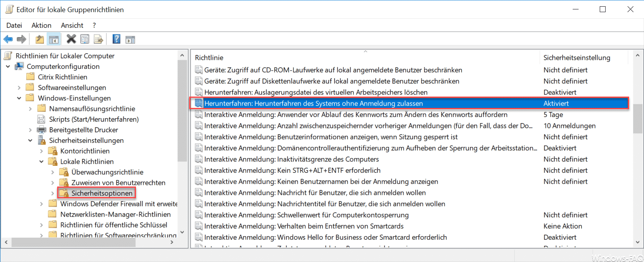Click the Skripts (Start/Herunterfahren) document icon
The image size is (644, 262).
(41, 119)
